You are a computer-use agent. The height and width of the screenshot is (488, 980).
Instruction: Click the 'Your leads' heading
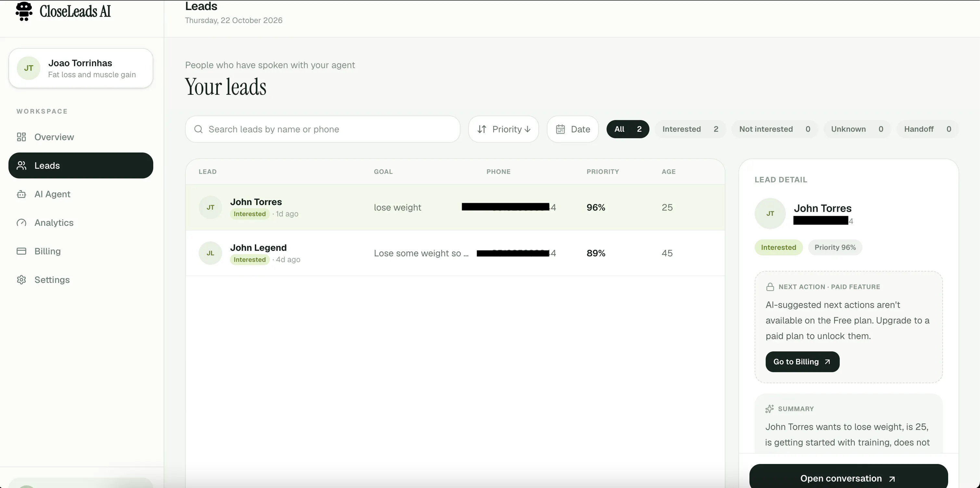[x=226, y=87]
